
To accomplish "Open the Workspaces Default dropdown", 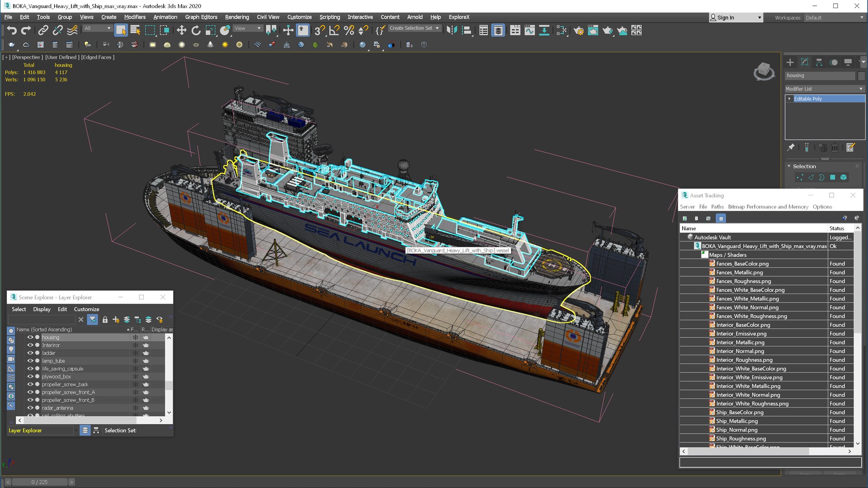I will point(834,18).
